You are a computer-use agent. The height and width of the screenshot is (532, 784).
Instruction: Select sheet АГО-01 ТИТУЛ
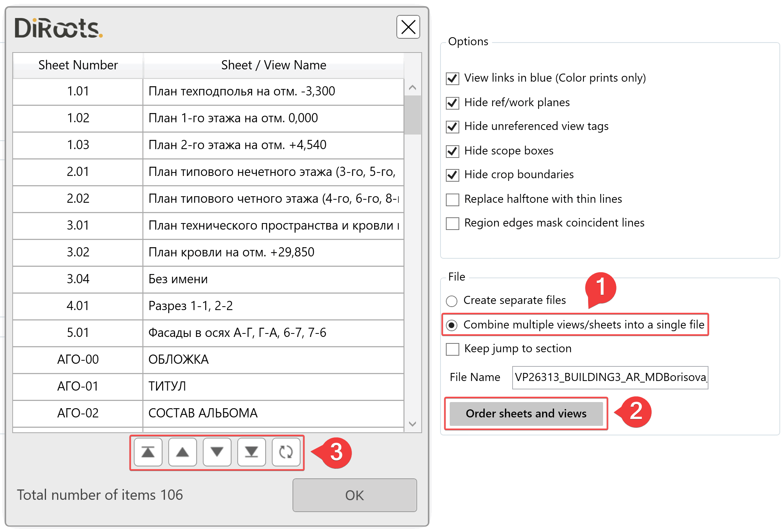[x=208, y=387]
